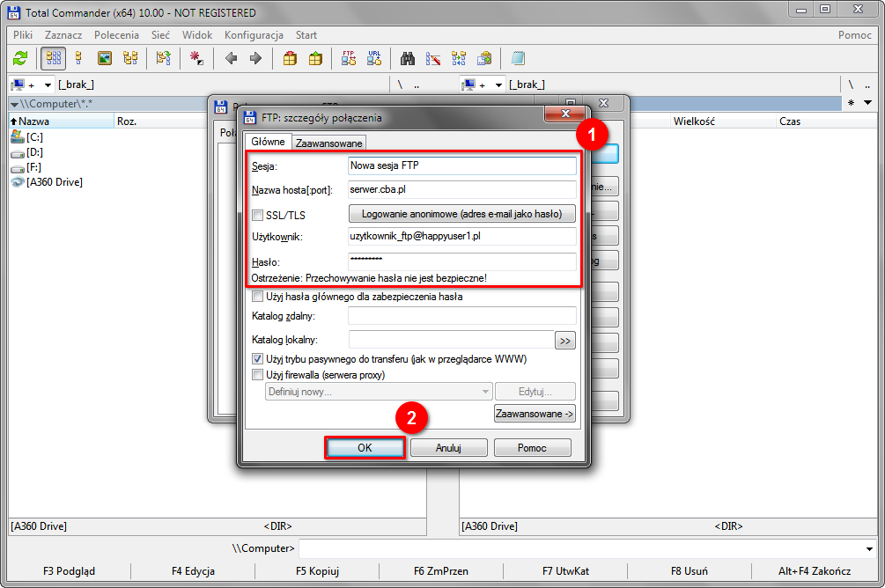Open synchronize directories icon

[459, 58]
